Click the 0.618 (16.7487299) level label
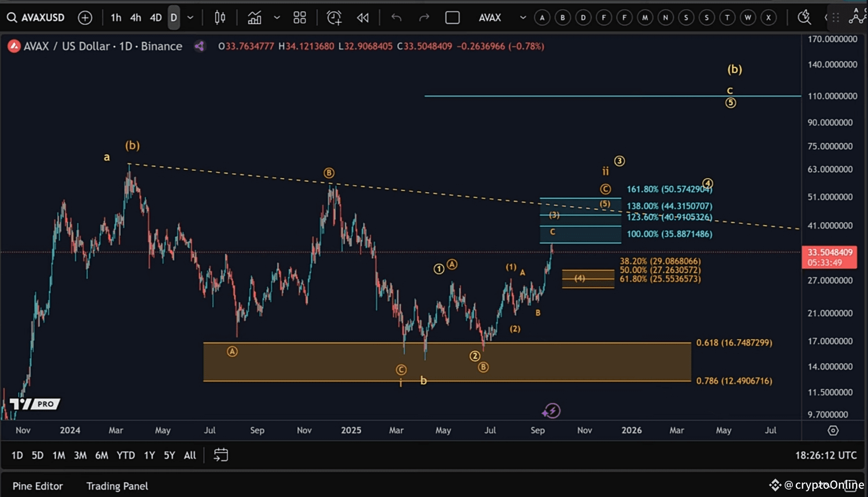 click(x=734, y=342)
